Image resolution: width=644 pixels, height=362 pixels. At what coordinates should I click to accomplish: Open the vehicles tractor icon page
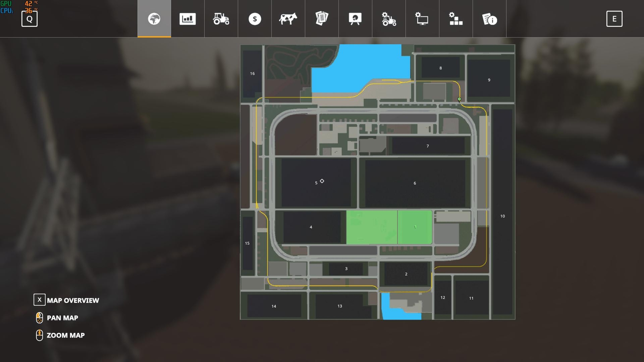(221, 19)
